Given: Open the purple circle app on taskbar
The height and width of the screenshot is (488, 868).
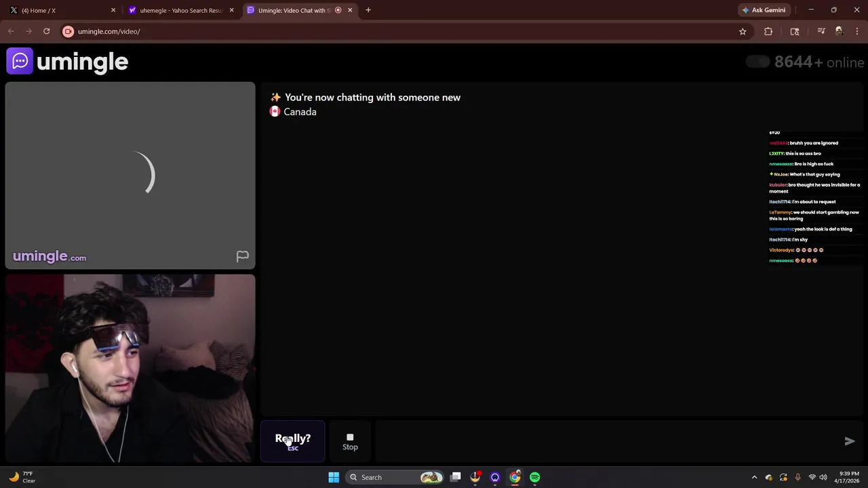Looking at the screenshot, I should 495,477.
